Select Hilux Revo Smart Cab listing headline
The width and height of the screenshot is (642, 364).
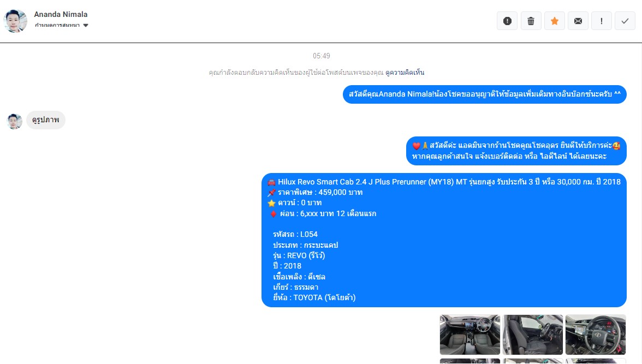444,182
